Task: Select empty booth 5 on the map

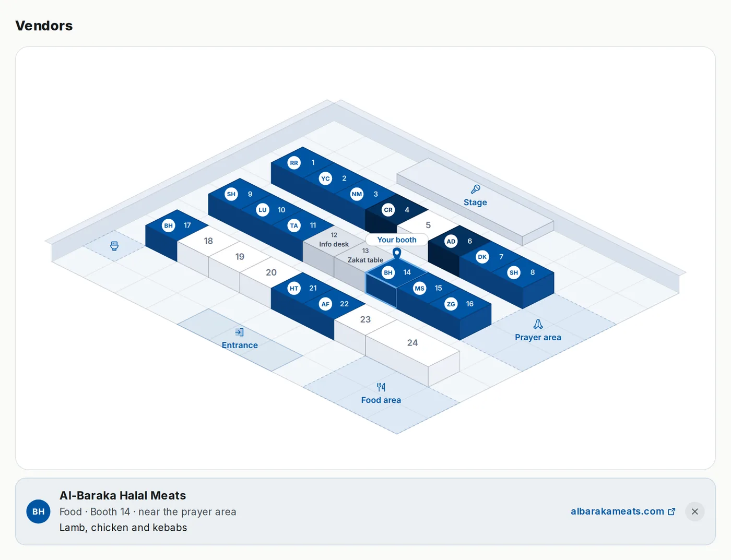Action: [x=428, y=225]
